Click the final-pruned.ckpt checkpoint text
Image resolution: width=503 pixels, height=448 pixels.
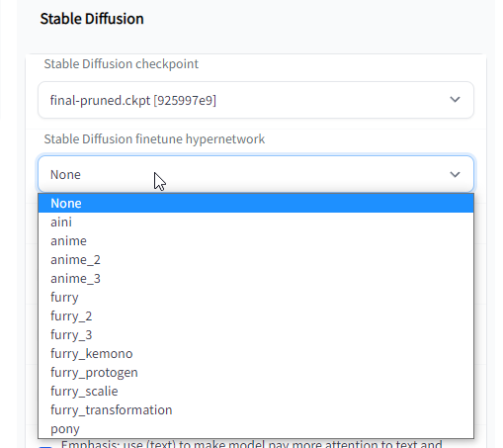pyautogui.click(x=133, y=100)
